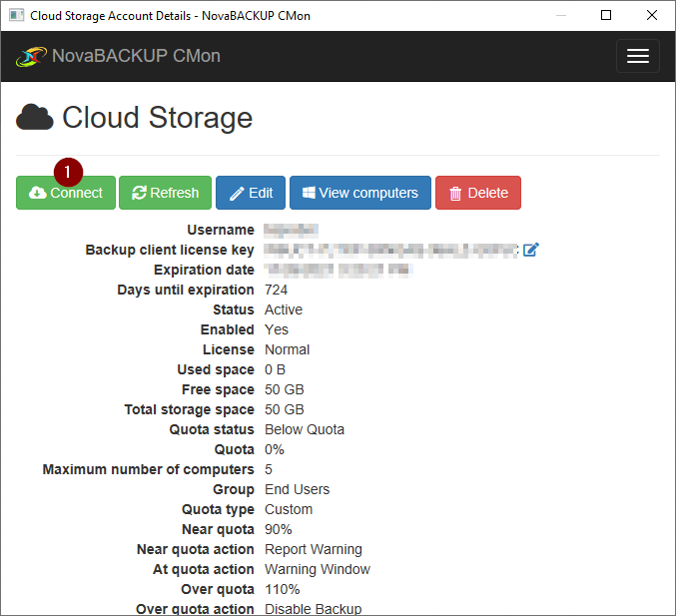Screen dimensions: 676x616
Task: Click the blurred expiration date value
Action: click(x=338, y=271)
